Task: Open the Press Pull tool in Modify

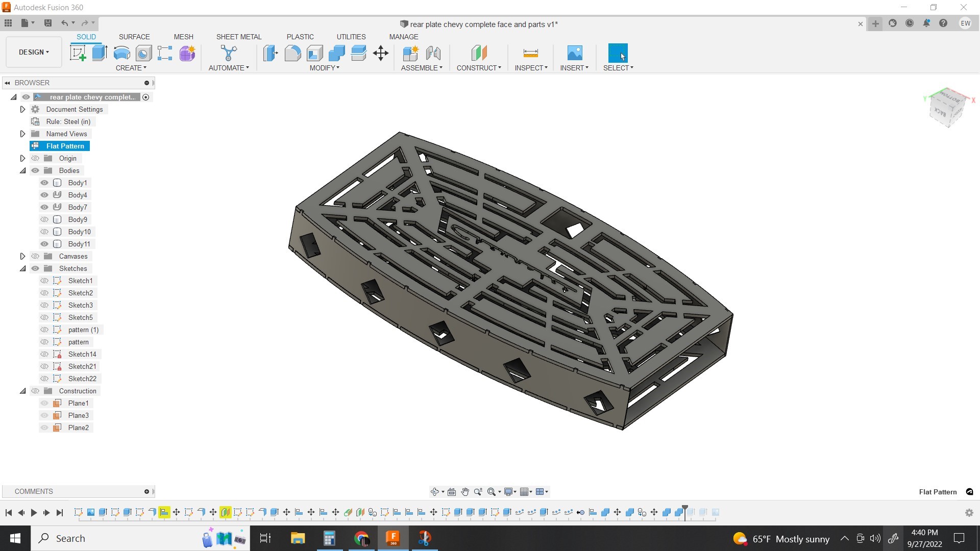Action: 270,53
